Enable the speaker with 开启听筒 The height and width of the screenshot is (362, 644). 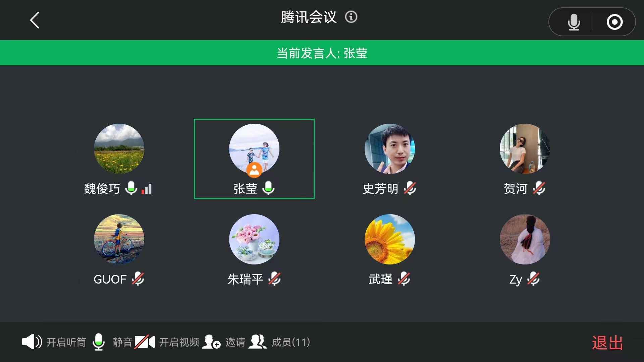[54, 342]
